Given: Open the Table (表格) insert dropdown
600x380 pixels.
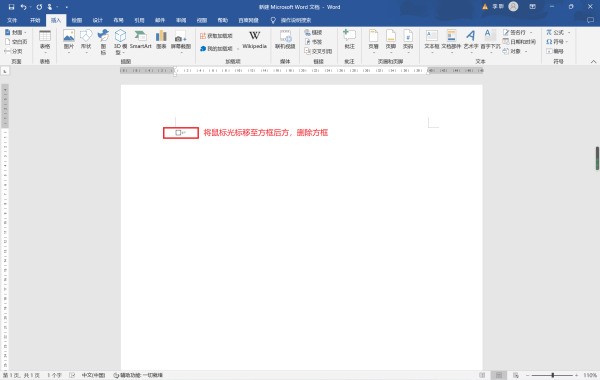Looking at the screenshot, I should click(45, 41).
